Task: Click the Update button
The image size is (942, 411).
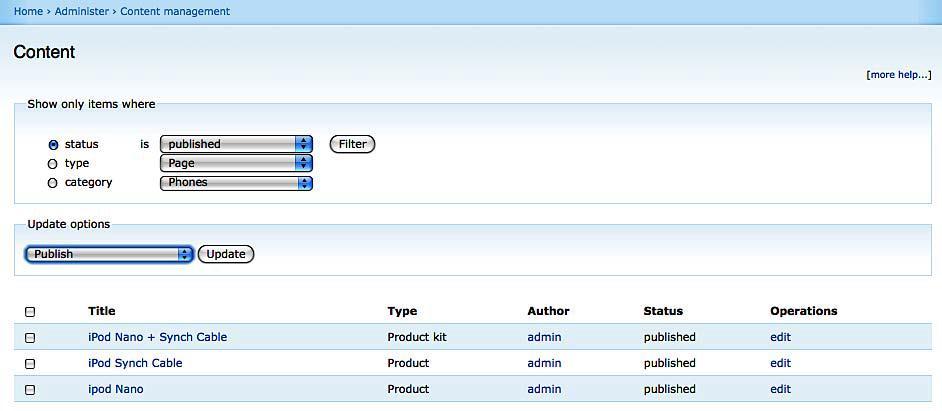Action: click(x=226, y=254)
